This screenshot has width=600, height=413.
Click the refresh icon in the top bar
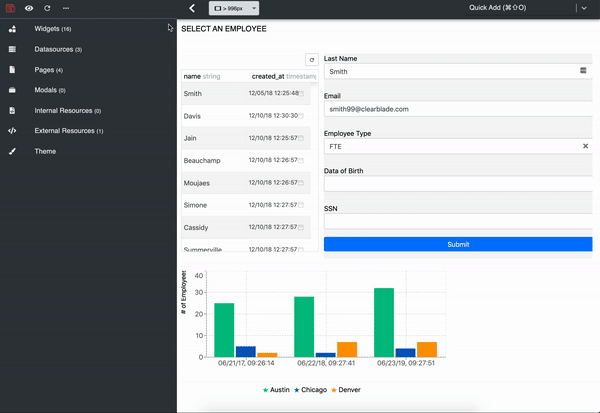pyautogui.click(x=46, y=8)
